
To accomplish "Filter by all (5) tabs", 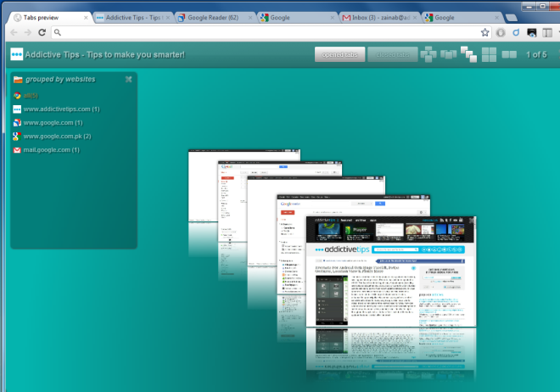I will tap(31, 95).
